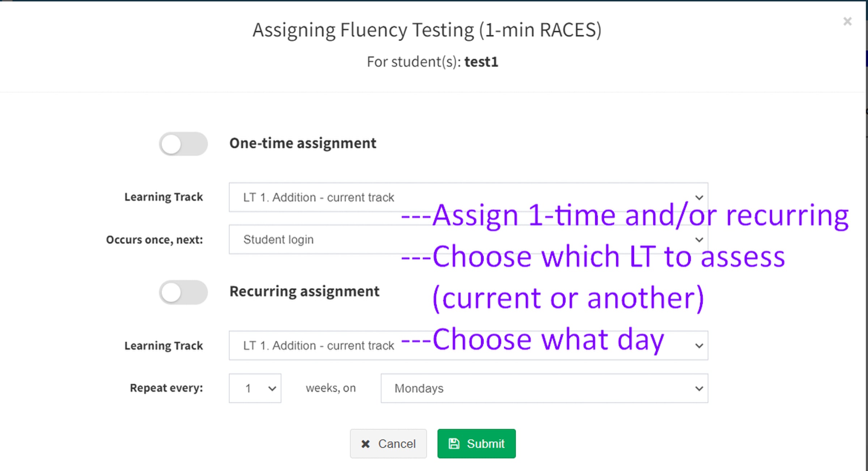The width and height of the screenshot is (868, 471).
Task: Submit the fluency testing assignment
Action: (x=476, y=444)
